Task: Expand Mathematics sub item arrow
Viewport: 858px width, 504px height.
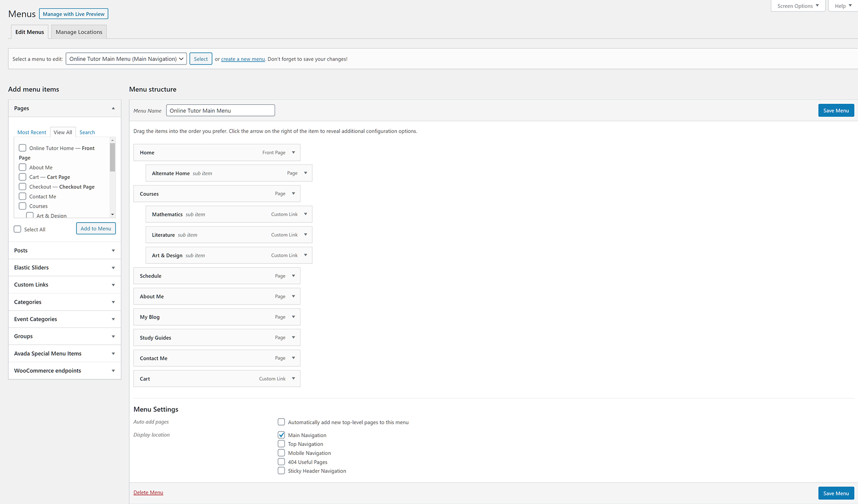Action: point(305,214)
